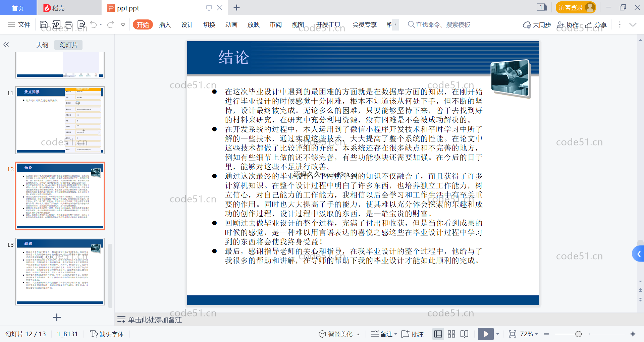The width and height of the screenshot is (644, 342).
Task: Select slide 11 景点购票 thumbnail
Action: 60,120
